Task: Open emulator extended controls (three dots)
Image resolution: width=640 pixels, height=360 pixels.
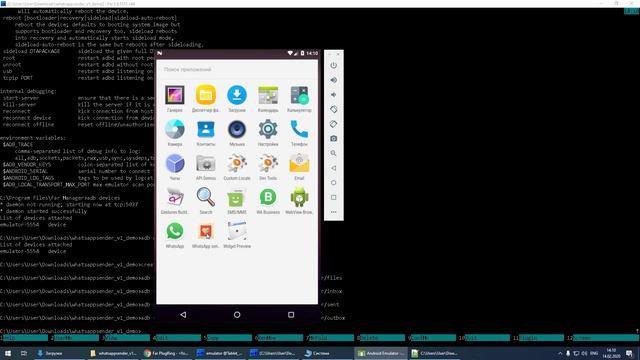Action: click(333, 212)
